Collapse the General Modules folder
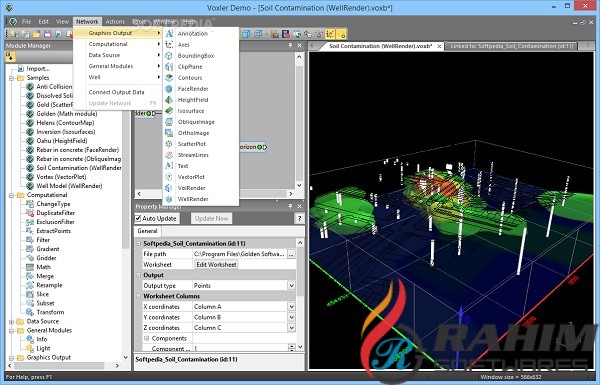 pos(11,331)
